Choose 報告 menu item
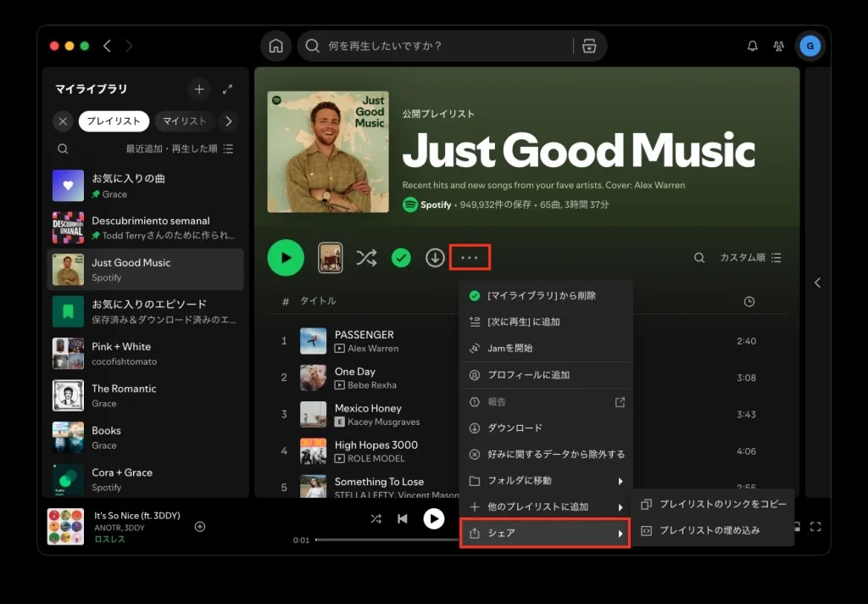 (546, 402)
